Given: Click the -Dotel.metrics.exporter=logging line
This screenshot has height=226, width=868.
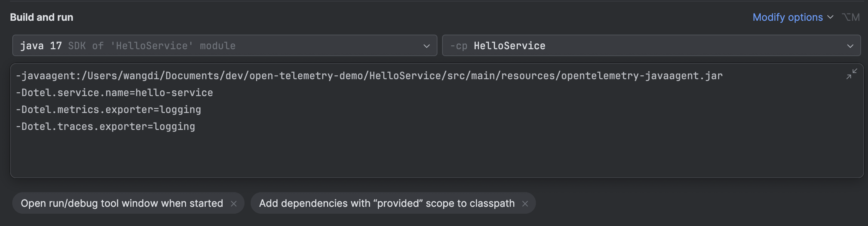Looking at the screenshot, I should click(x=108, y=110).
